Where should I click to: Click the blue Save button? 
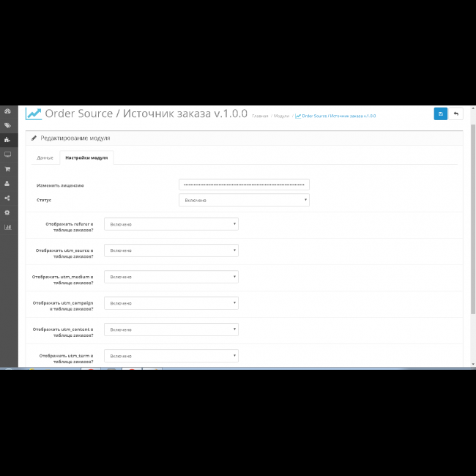[x=440, y=114]
